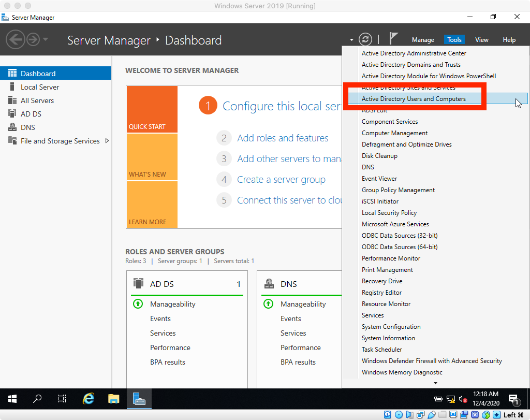Open Task Scheduler

(x=381, y=350)
